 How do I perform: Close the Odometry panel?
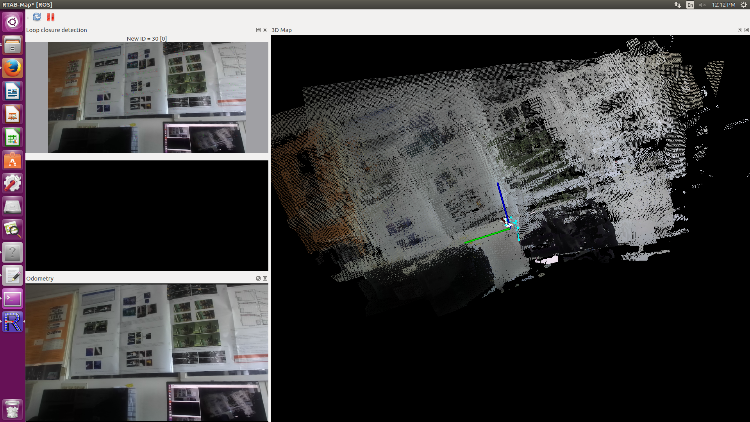pyautogui.click(x=265, y=278)
